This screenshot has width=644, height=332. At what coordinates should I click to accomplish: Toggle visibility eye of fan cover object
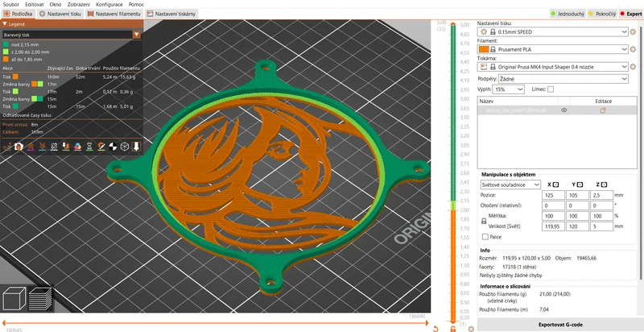coord(564,110)
